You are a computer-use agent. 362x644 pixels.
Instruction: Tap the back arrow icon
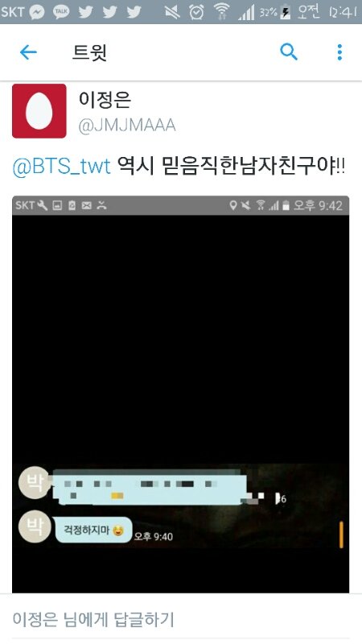tap(28, 52)
